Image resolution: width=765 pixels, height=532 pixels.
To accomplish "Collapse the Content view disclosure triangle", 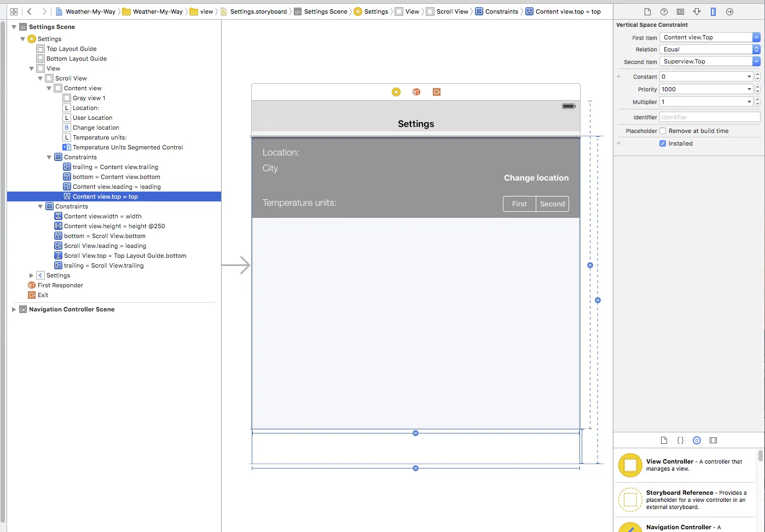I will 49,88.
